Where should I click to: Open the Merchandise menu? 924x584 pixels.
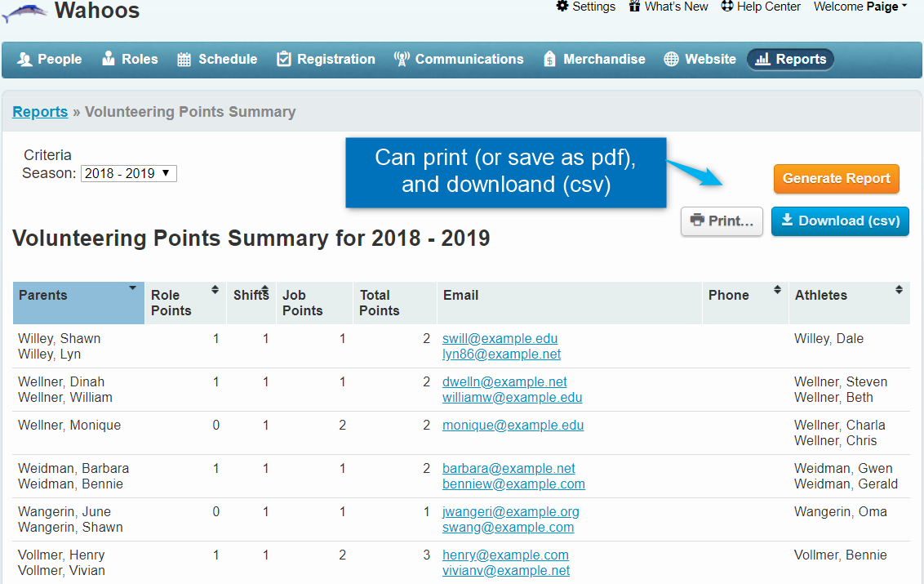pos(593,59)
